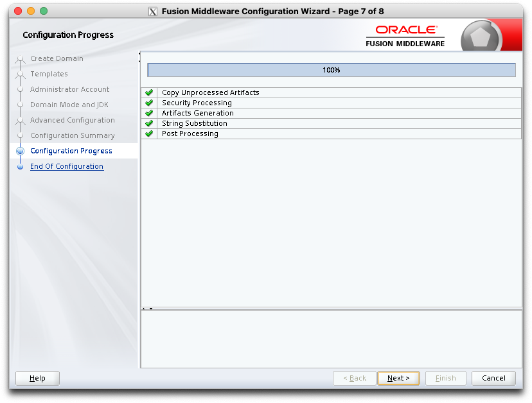532x403 pixels.
Task: Select the Create Domain step in the sidebar
Action: click(x=57, y=58)
